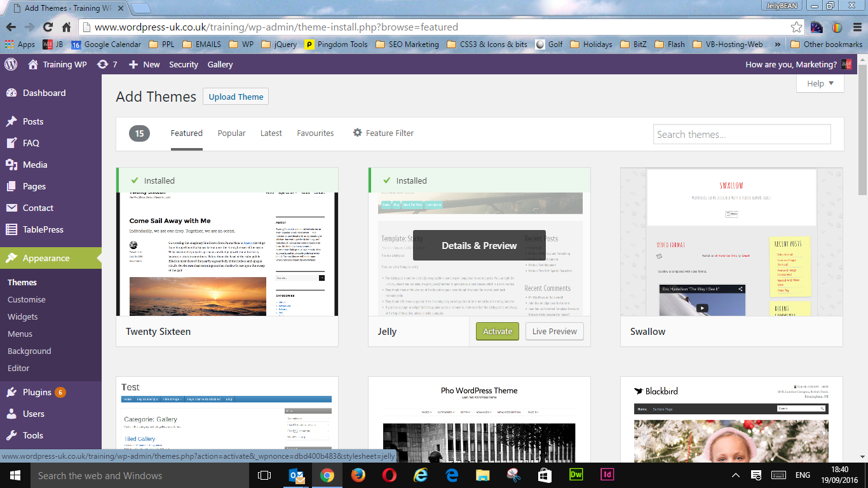The image size is (868, 488).
Task: Open Dreamweaver from the taskbar
Action: [576, 475]
